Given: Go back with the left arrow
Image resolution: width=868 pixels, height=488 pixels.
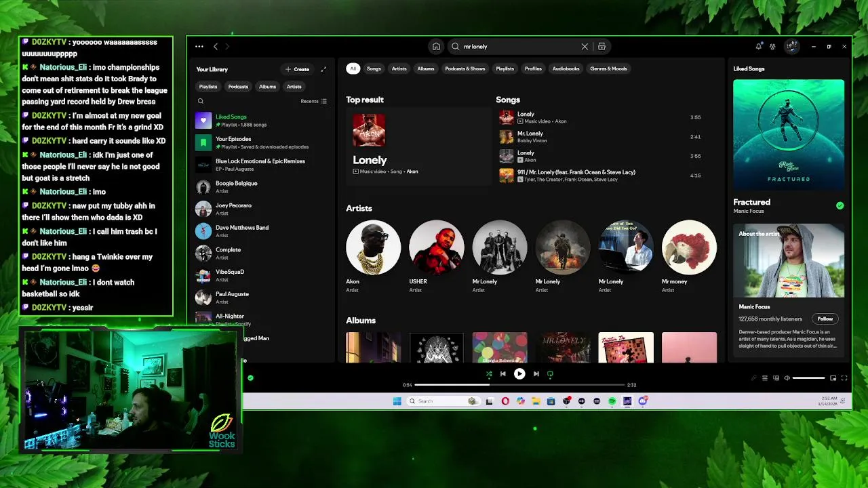Looking at the screenshot, I should pyautogui.click(x=216, y=47).
